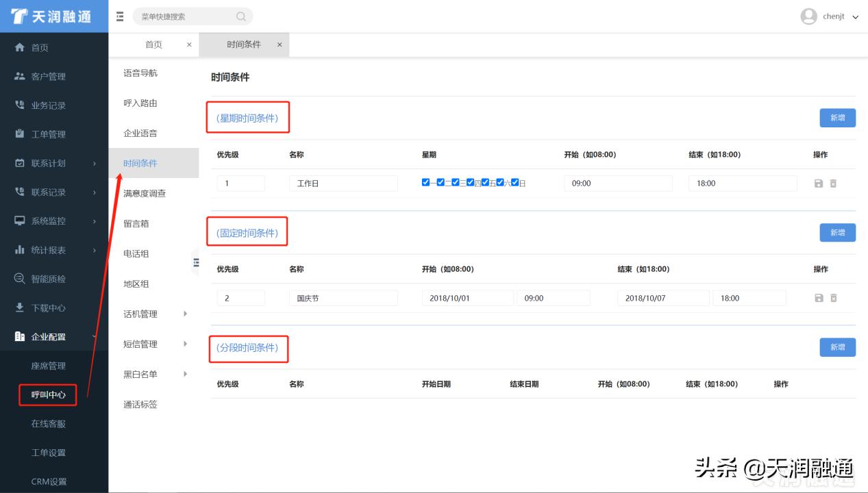Expand the 话机管理 submenu

point(139,314)
